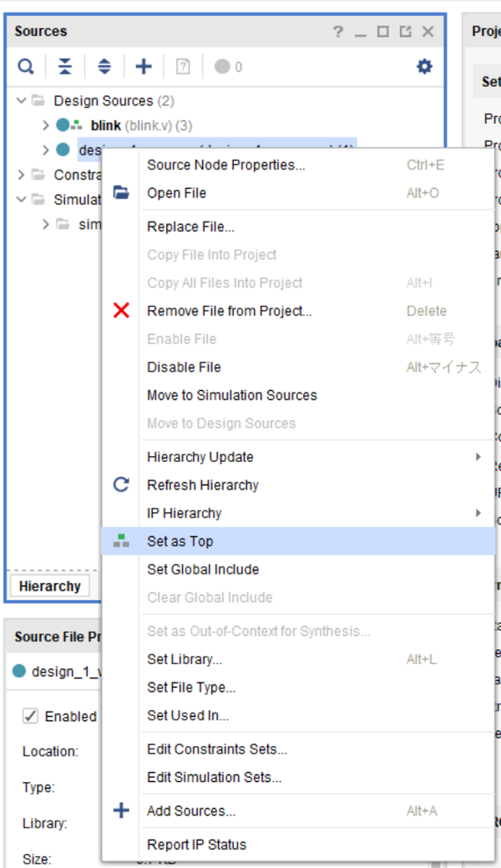Open the Hierarchy Update submenu
The width and height of the screenshot is (501, 868).
pyautogui.click(x=200, y=457)
